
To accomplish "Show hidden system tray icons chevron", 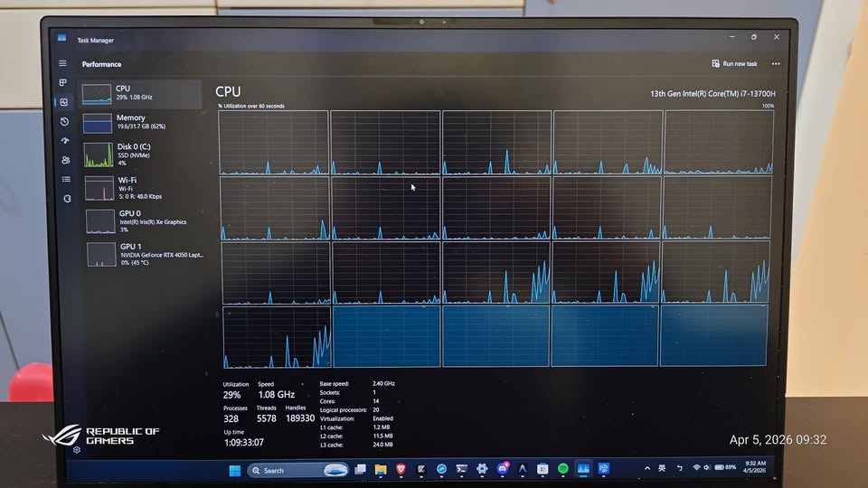I will 647,468.
